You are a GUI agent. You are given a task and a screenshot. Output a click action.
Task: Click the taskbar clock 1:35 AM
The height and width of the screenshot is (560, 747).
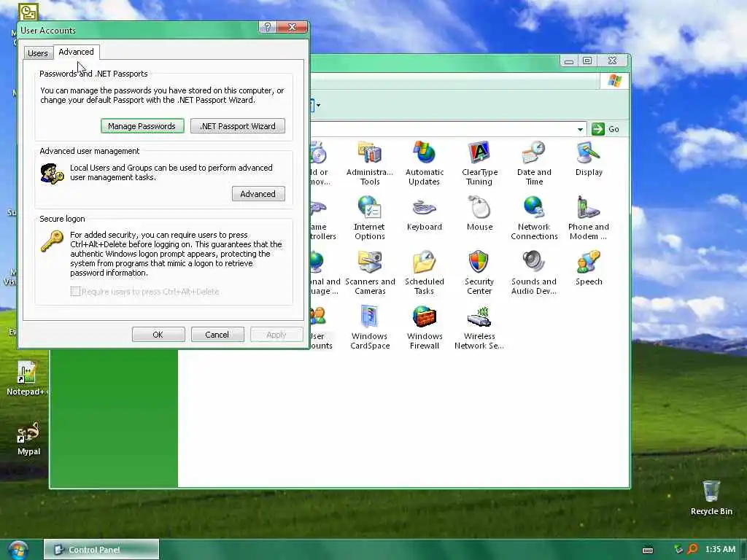click(720, 549)
